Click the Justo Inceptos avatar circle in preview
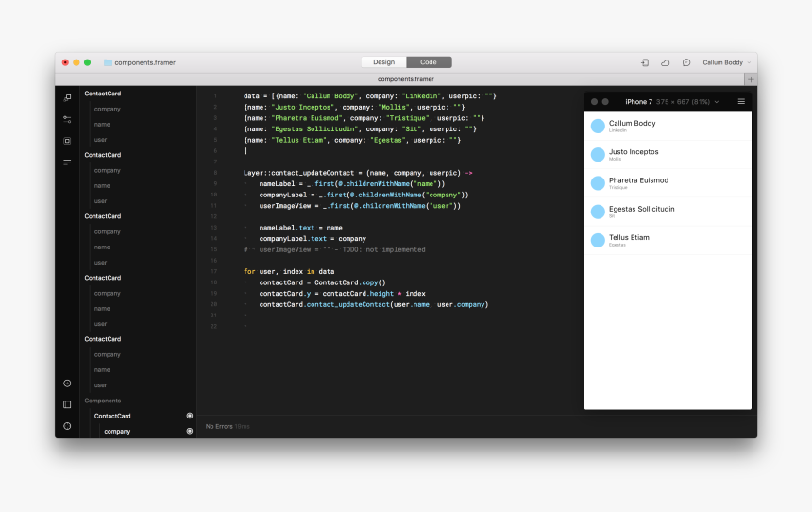The width and height of the screenshot is (812, 512). click(598, 155)
